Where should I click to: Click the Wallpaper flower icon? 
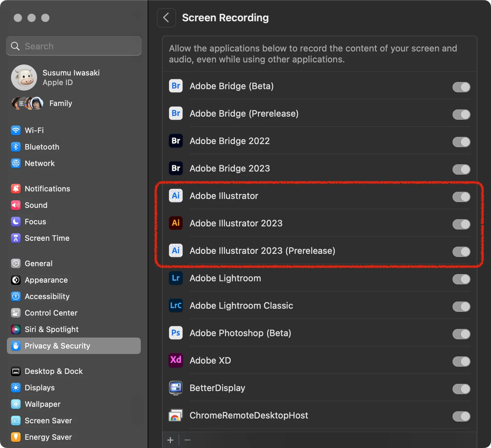16,404
